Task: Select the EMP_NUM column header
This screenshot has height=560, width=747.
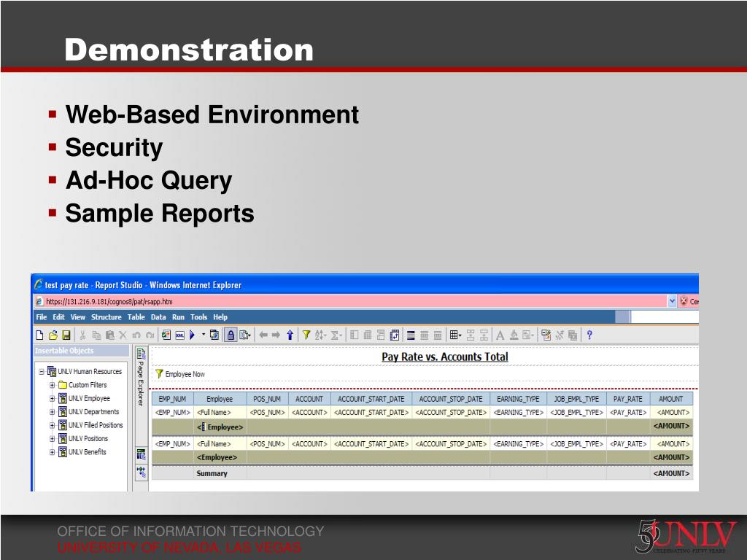Action: pyautogui.click(x=172, y=399)
